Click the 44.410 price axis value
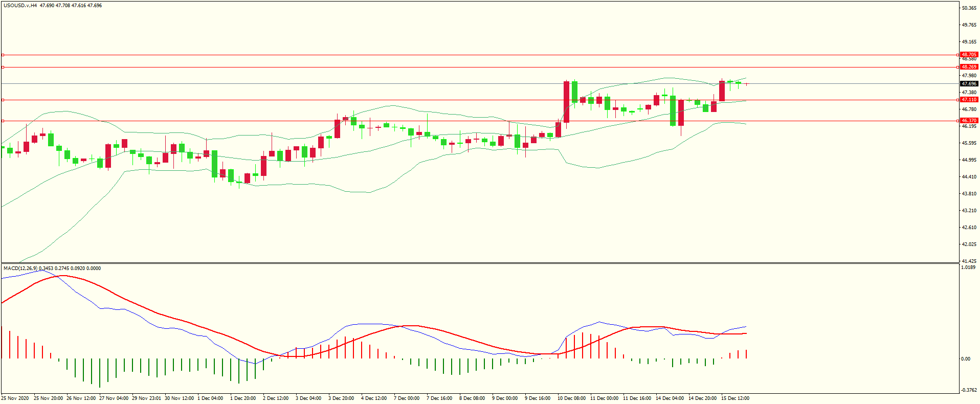 click(969, 177)
